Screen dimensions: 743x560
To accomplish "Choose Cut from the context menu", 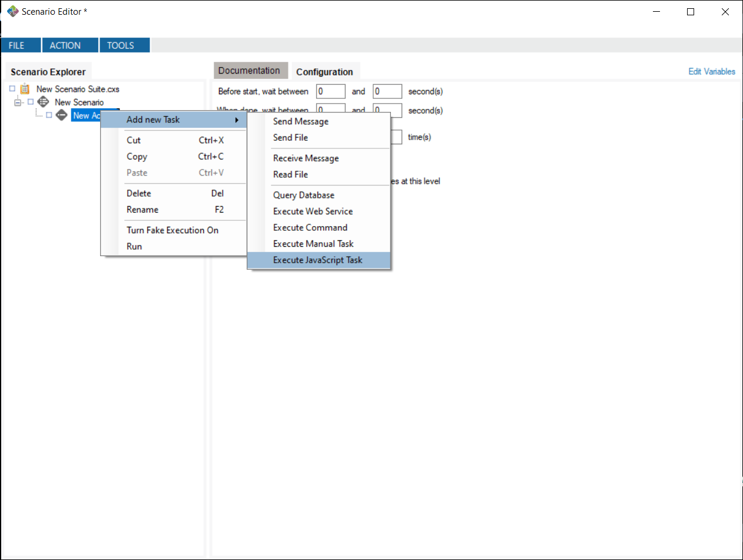I will [x=175, y=140].
